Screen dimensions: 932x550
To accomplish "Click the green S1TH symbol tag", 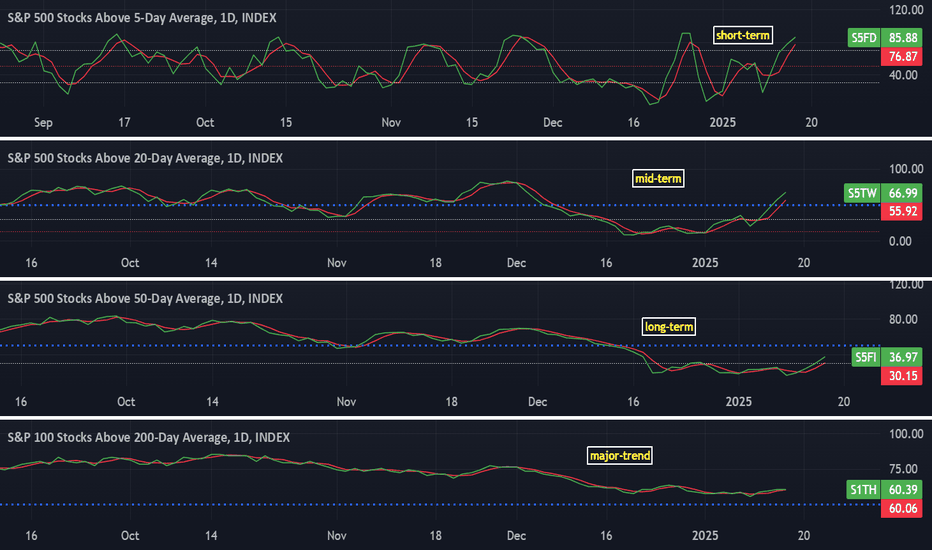I will click(x=863, y=490).
